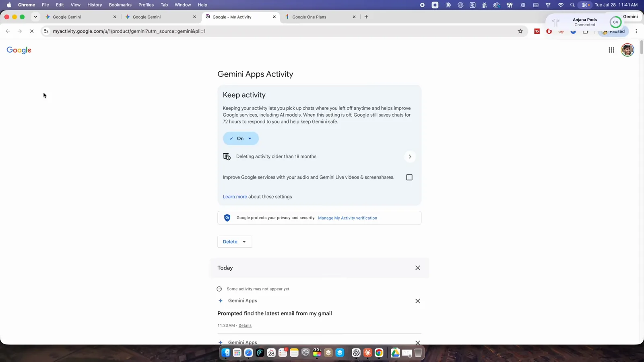This screenshot has width=644, height=362.
Task: Delete all of Today's activity
Action: point(417,268)
